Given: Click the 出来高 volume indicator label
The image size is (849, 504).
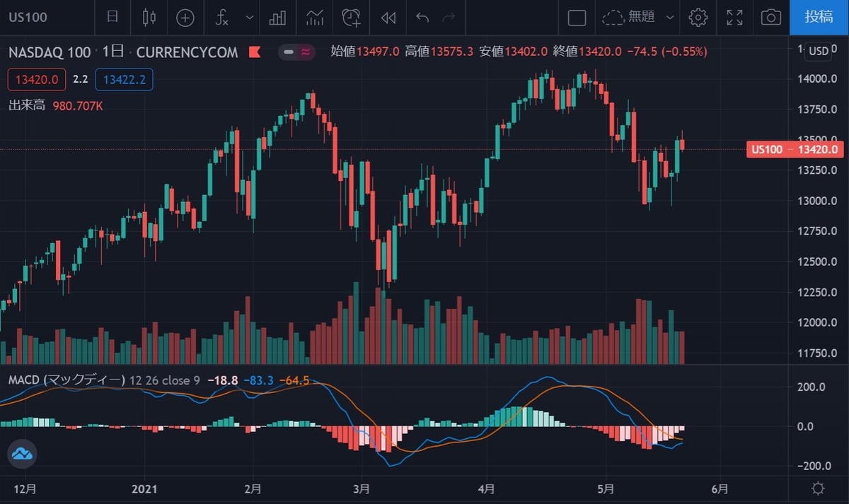Looking at the screenshot, I should [27, 106].
